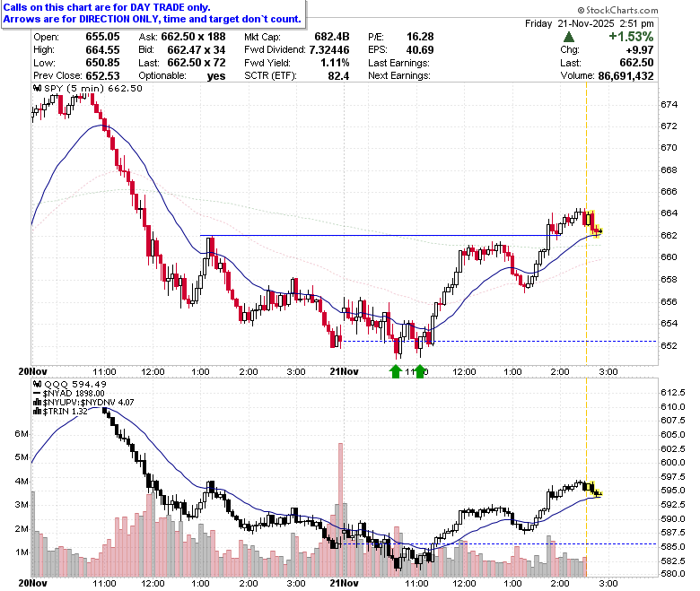Click the Bid quote 662.47 x 34
The image size is (700, 591).
tap(197, 49)
